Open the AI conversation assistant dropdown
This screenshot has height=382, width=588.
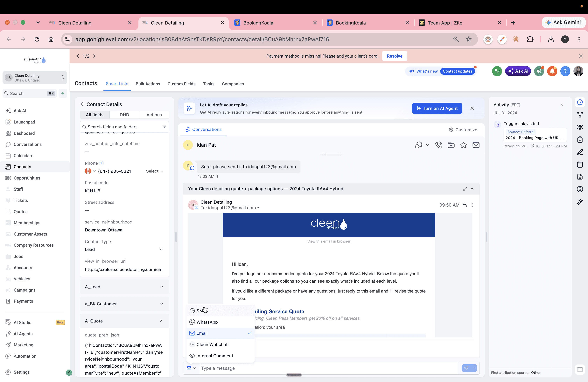(x=422, y=145)
